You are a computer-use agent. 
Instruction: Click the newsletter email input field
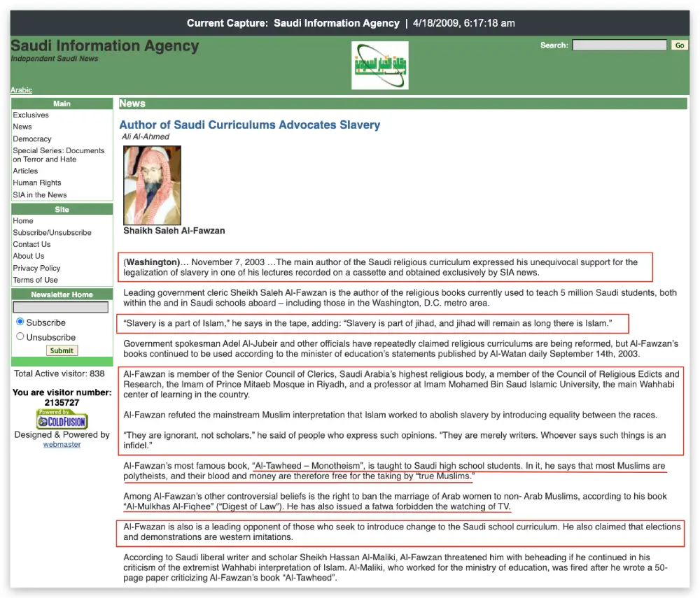coord(61,307)
